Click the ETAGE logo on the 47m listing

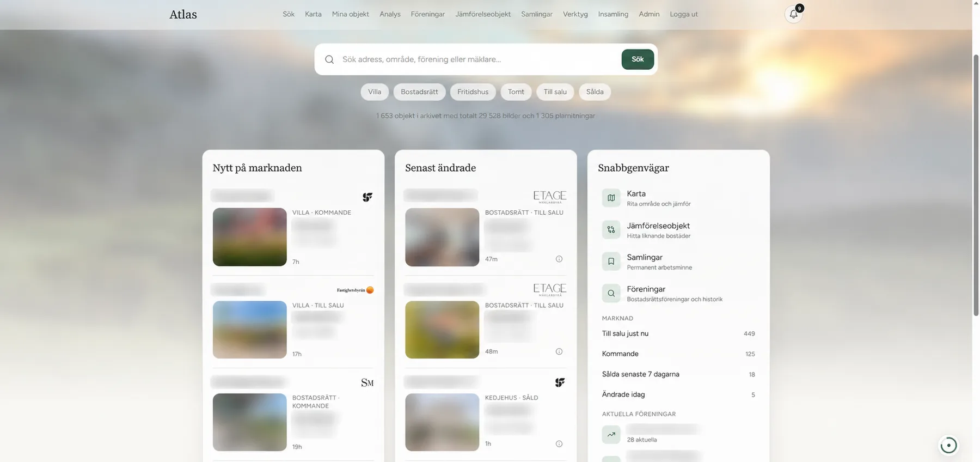coord(550,197)
